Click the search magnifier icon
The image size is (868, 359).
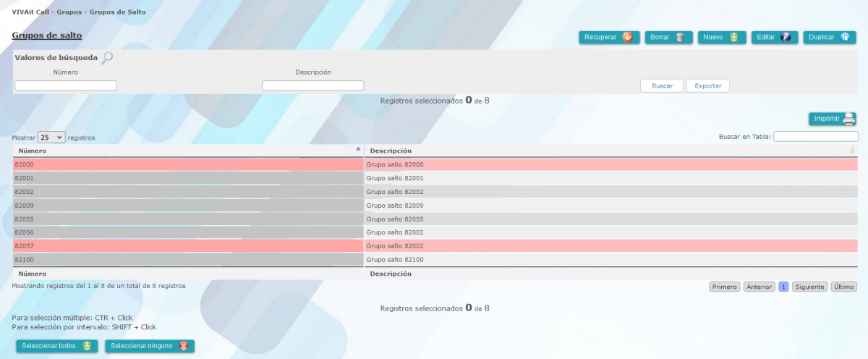pos(107,58)
